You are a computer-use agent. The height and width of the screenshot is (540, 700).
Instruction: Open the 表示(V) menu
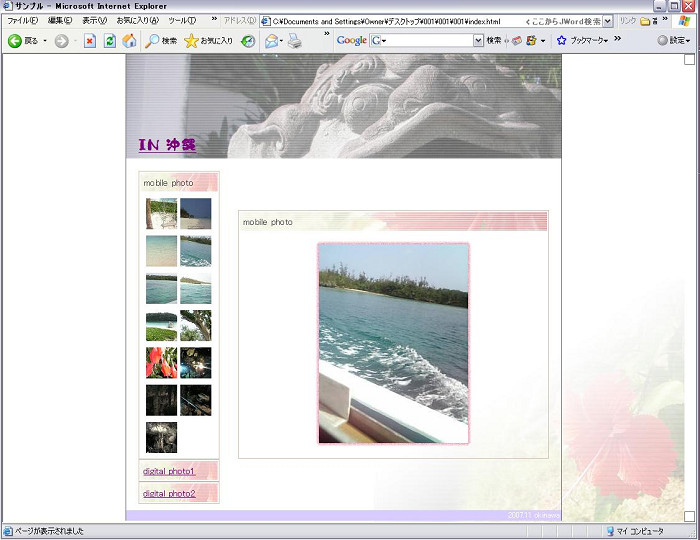tap(94, 21)
